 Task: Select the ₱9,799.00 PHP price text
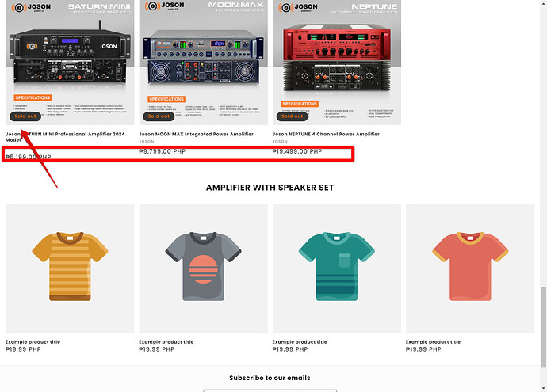[x=163, y=151]
